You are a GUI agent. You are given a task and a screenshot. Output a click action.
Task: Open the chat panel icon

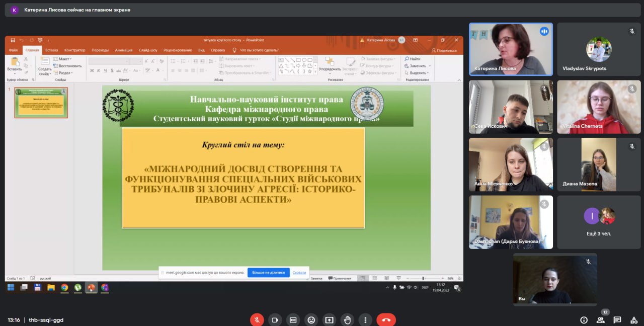617,320
